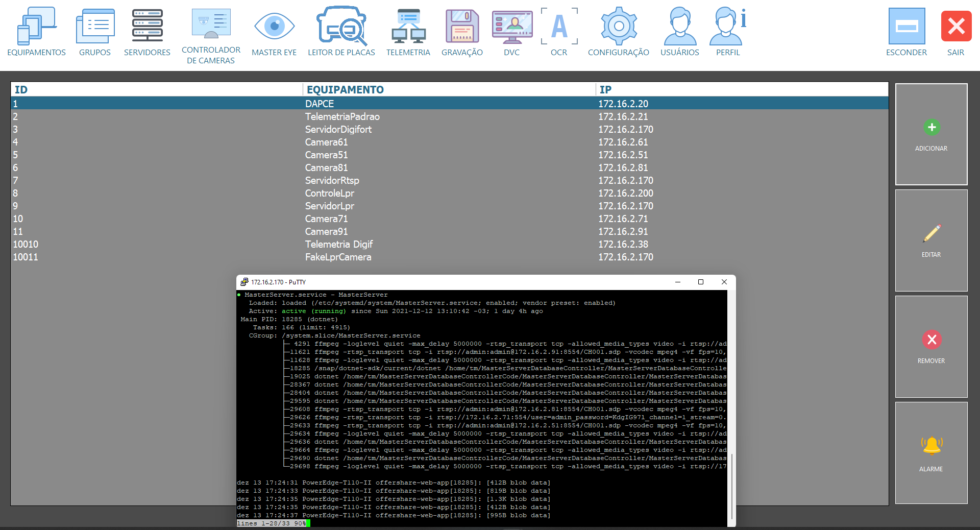Viewport: 980px width, 530px height.
Task: Click the Sair exit button
Action: pyautogui.click(x=956, y=31)
